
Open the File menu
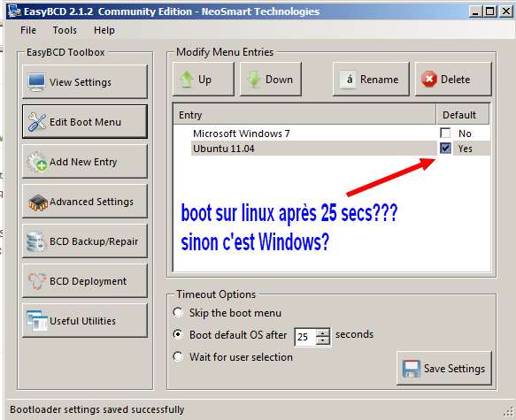pos(28,30)
